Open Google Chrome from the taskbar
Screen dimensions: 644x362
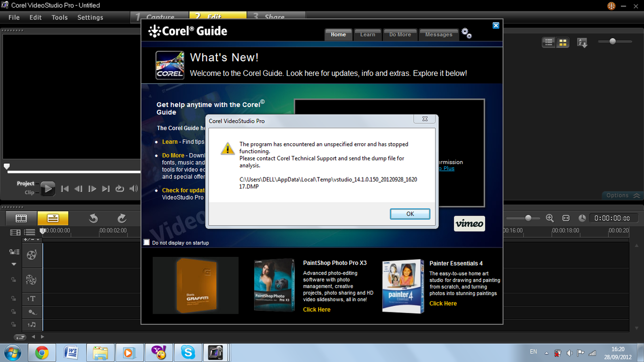(x=42, y=353)
